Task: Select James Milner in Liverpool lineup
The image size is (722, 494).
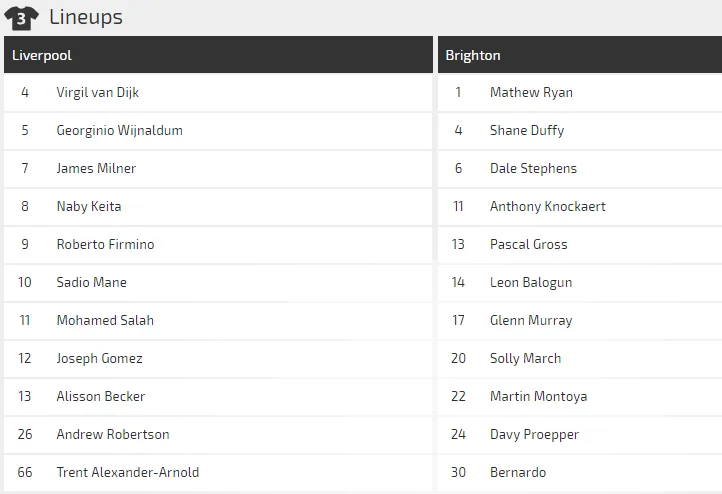Action: pos(96,168)
